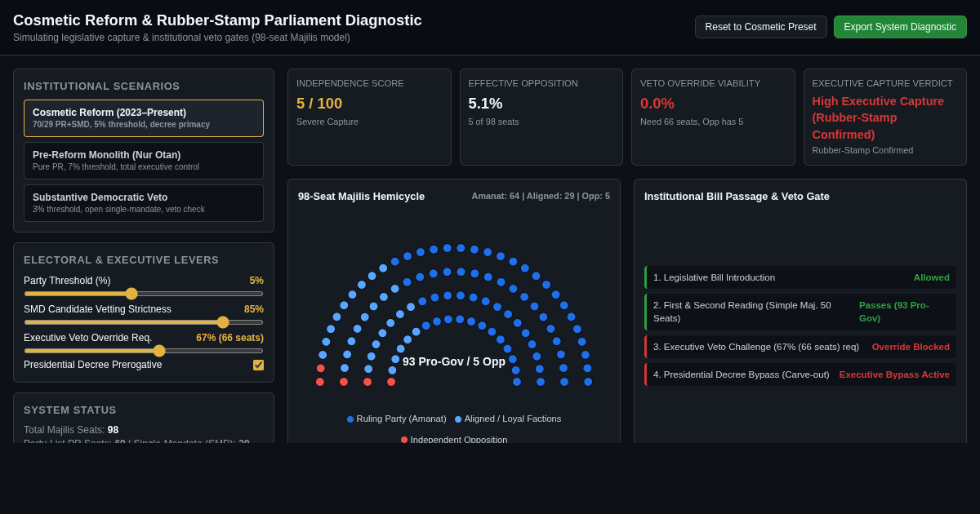Screen dimensions: 980x514
Task: Click the Aligned / Loyal Factions legend dot
Action: [458, 419]
